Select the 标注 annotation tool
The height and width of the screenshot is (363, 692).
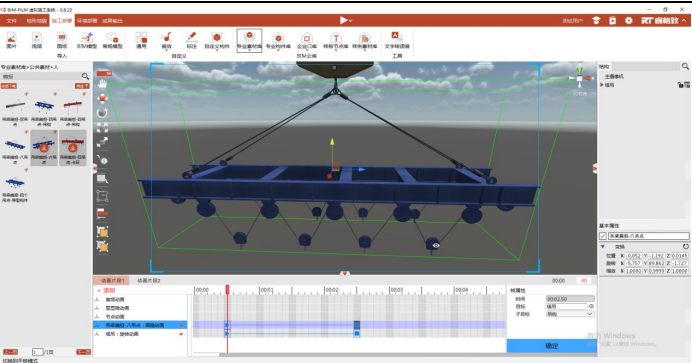(x=192, y=40)
